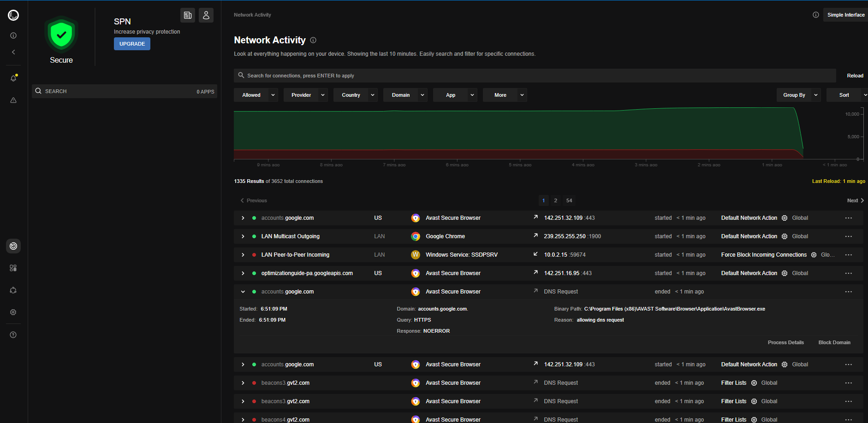Click incoming arrow icon in 10.0.2.15 row
Image resolution: width=868 pixels, height=423 pixels.
tap(535, 254)
